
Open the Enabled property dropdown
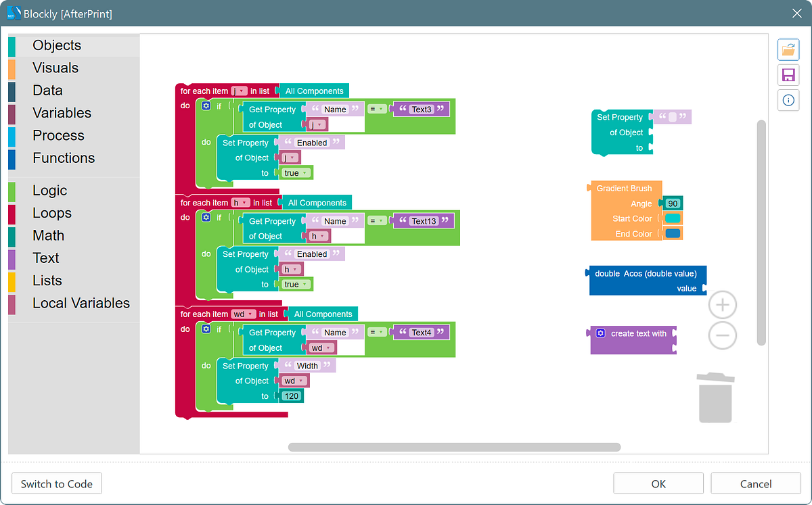312,142
